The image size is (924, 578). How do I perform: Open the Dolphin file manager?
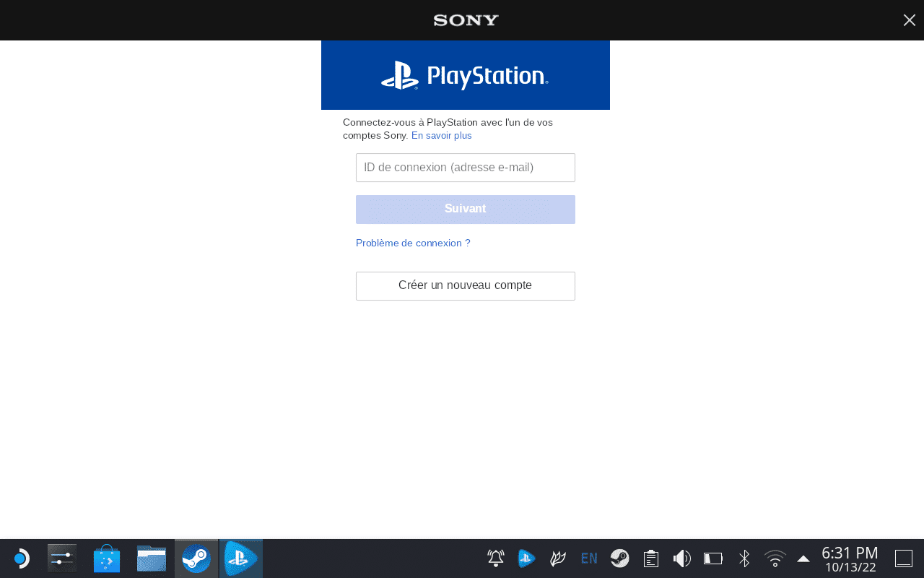(x=152, y=558)
